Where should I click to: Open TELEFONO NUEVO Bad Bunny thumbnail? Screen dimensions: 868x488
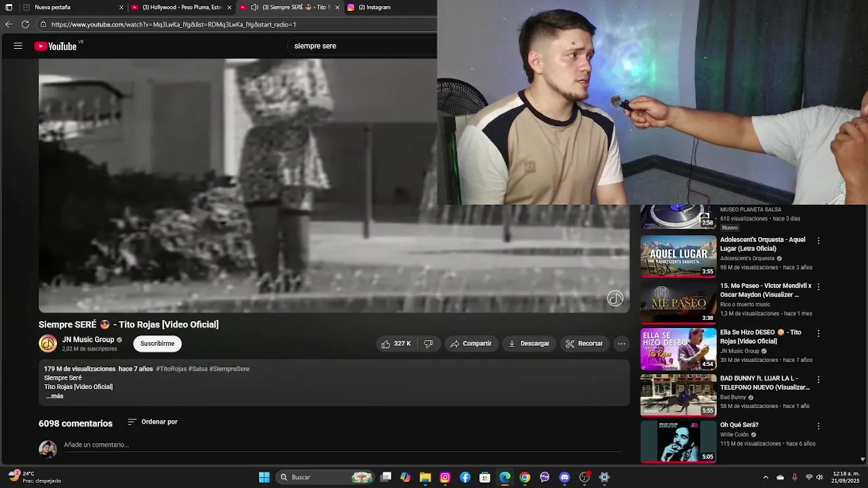tap(678, 394)
